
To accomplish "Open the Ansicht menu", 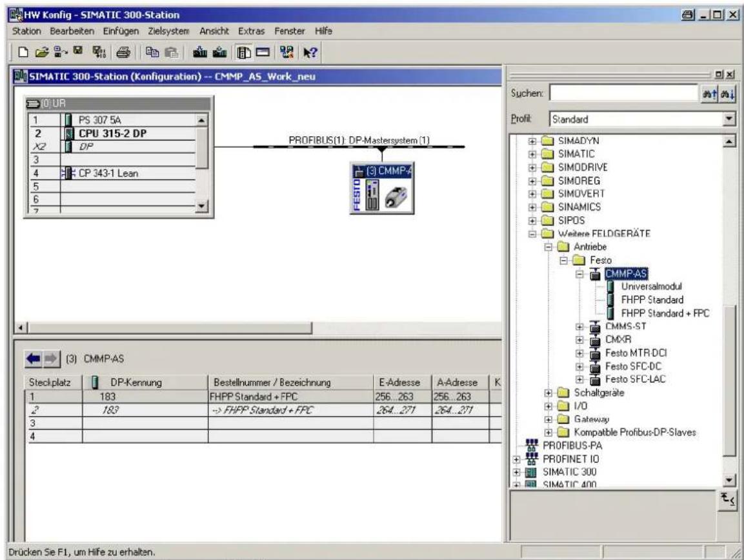I will (x=214, y=32).
